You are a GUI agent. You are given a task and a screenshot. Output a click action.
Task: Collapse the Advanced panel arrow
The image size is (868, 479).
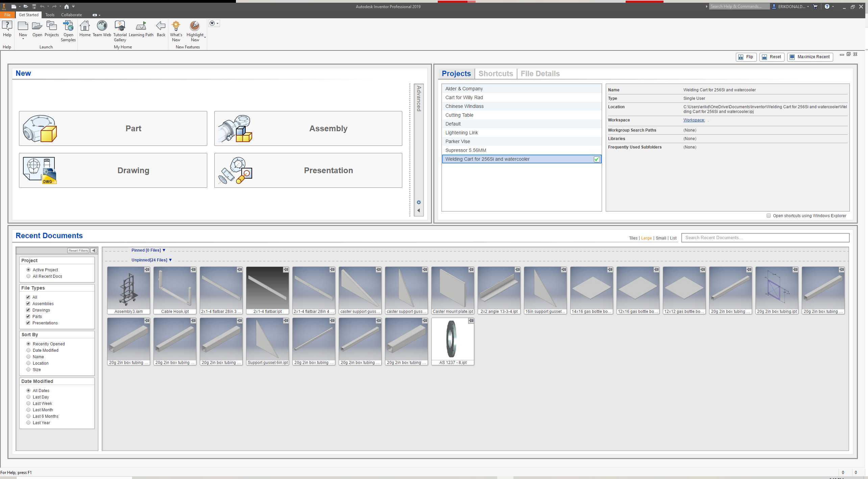point(419,210)
